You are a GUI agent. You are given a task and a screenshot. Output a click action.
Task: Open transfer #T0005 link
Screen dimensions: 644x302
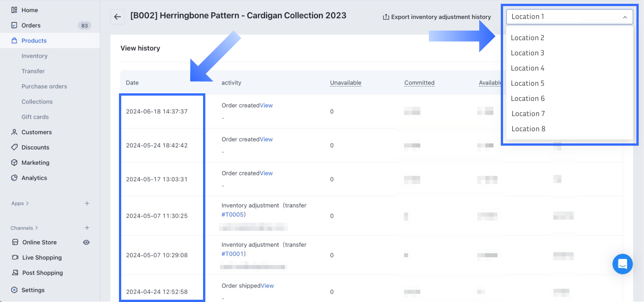click(x=232, y=215)
